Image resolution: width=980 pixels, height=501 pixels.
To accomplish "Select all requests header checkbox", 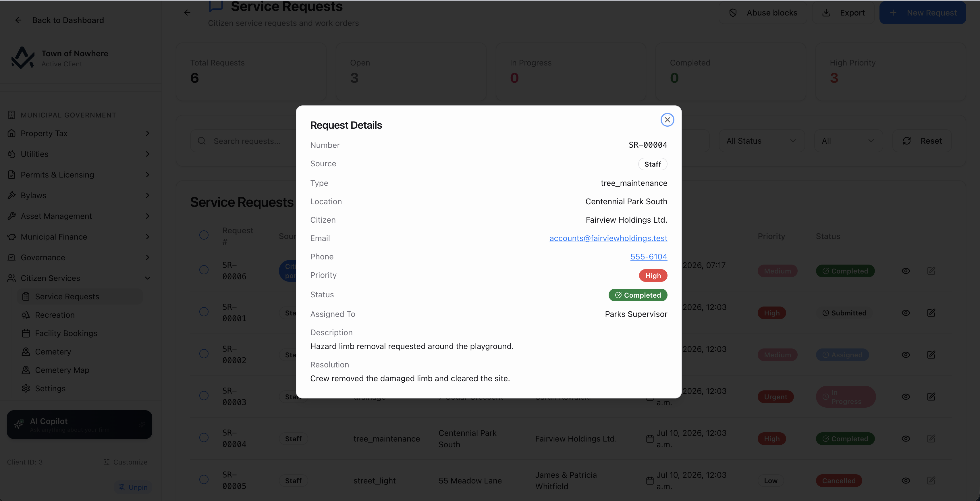I will [204, 235].
